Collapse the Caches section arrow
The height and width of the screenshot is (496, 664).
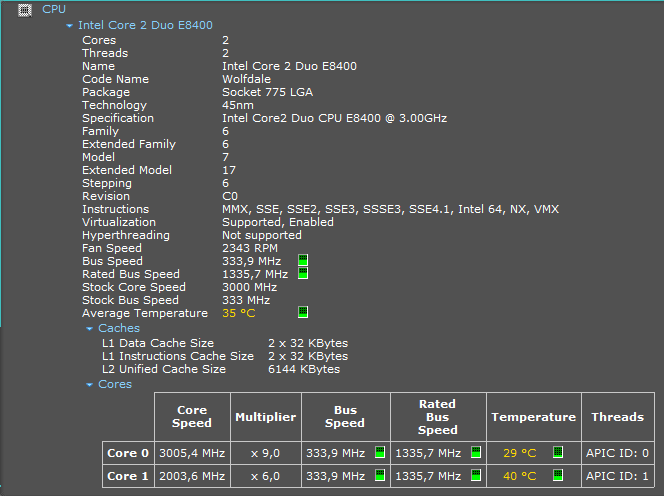tap(89, 329)
